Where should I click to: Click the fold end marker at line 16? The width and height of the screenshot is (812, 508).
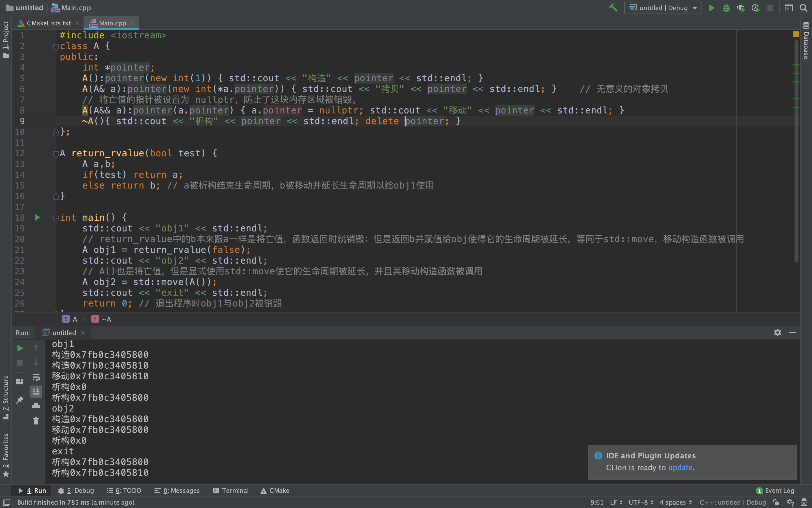coord(56,196)
